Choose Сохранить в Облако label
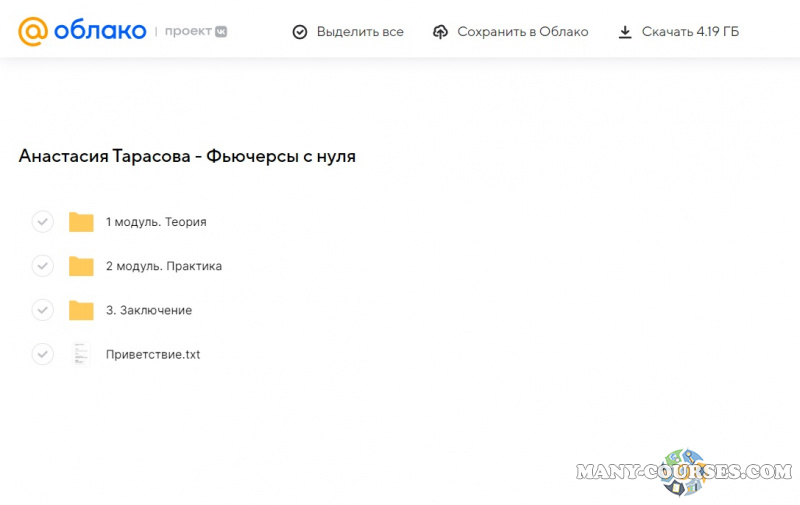 tap(522, 32)
